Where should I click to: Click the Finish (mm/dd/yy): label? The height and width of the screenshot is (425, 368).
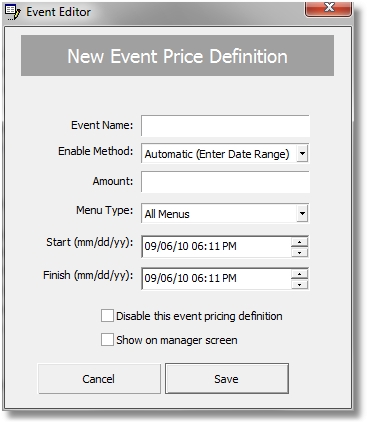tap(88, 275)
